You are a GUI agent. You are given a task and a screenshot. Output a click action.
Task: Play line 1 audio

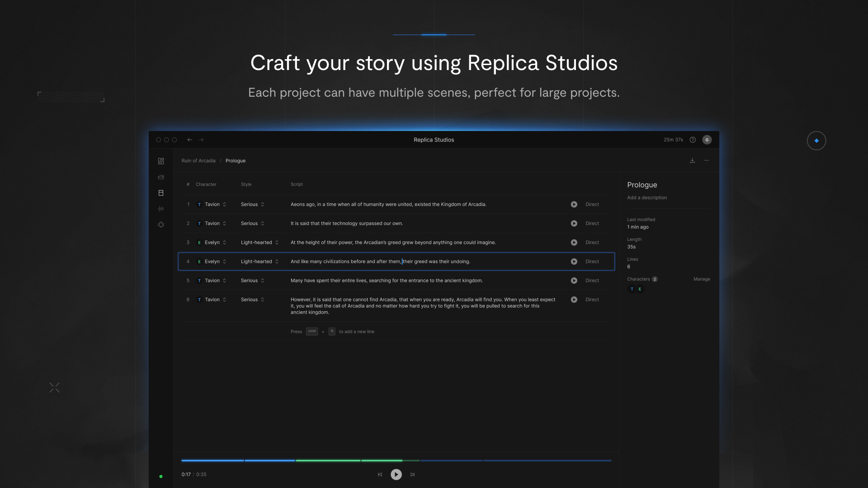point(574,205)
